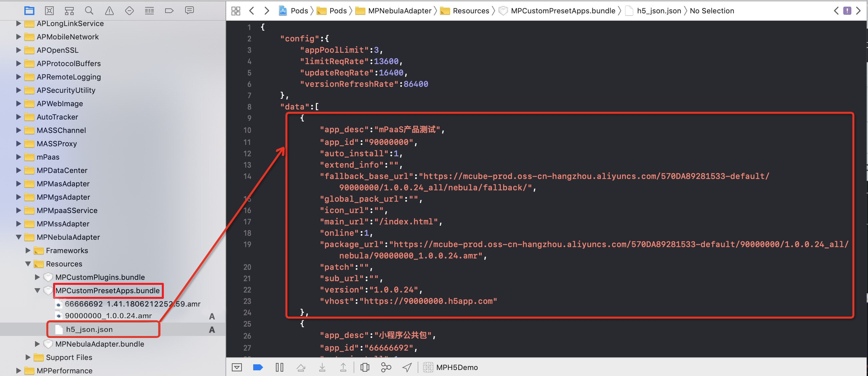Toggle the blue breakpoints activation button
Screen dimensions: 868x376
pyautogui.click(x=258, y=367)
